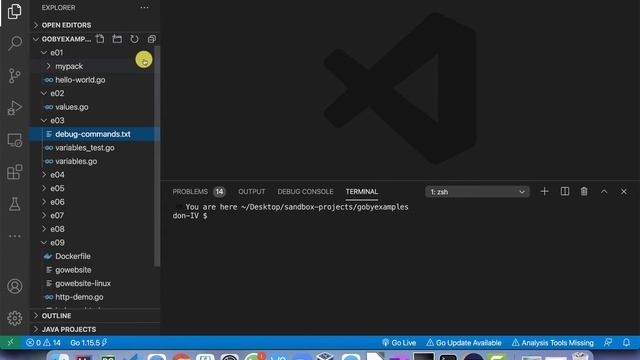This screenshot has width=640, height=360.
Task: Open the Manage settings gear
Action: (x=15, y=318)
